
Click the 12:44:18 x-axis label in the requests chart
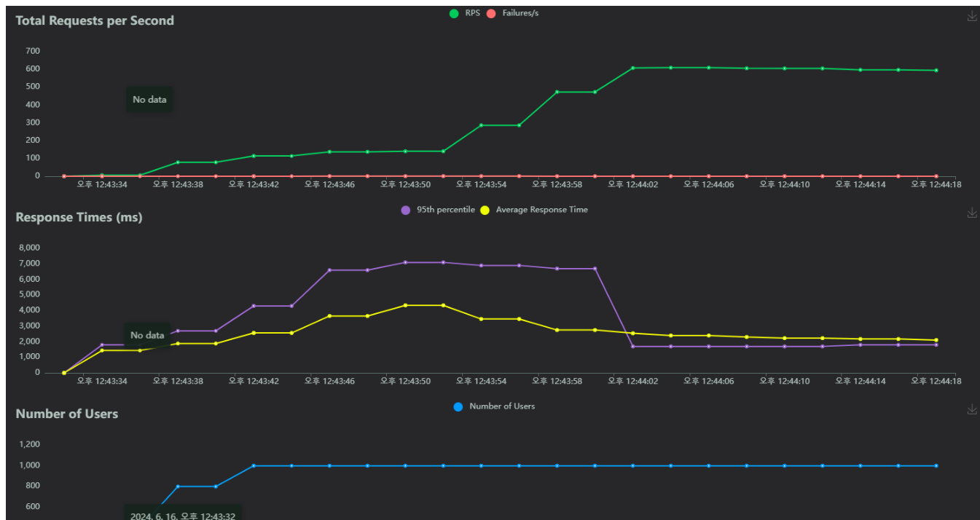pyautogui.click(x=936, y=185)
